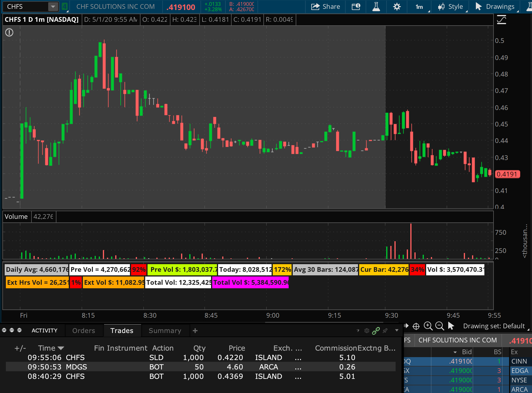This screenshot has width=532, height=393.
Task: Click the zoom out magnifier icon
Action: 439,326
